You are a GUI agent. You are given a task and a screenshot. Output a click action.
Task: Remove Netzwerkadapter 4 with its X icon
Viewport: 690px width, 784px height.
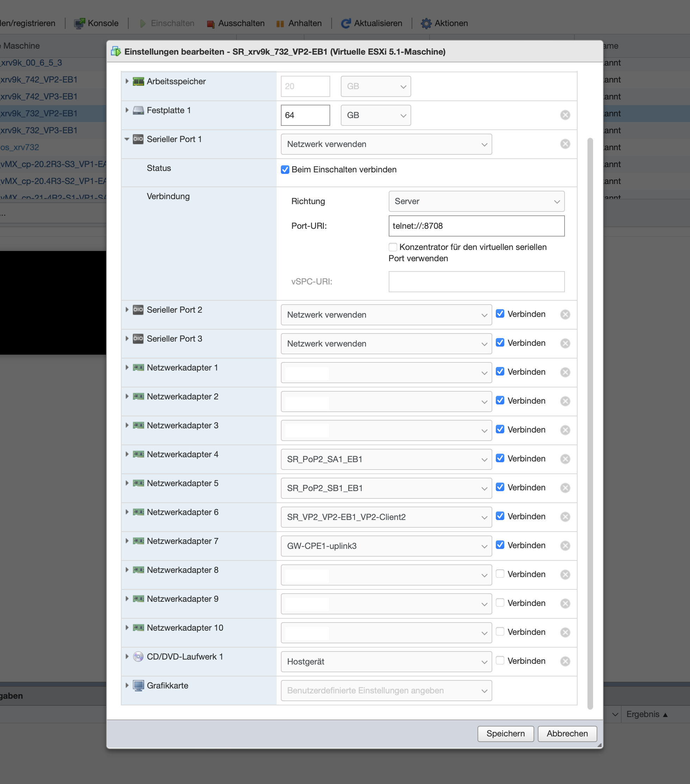565,459
